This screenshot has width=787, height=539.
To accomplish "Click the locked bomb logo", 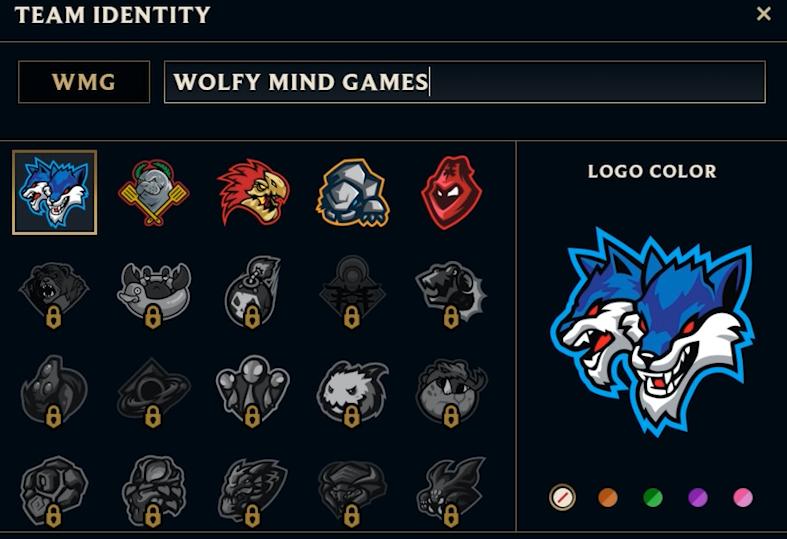I will (253, 293).
